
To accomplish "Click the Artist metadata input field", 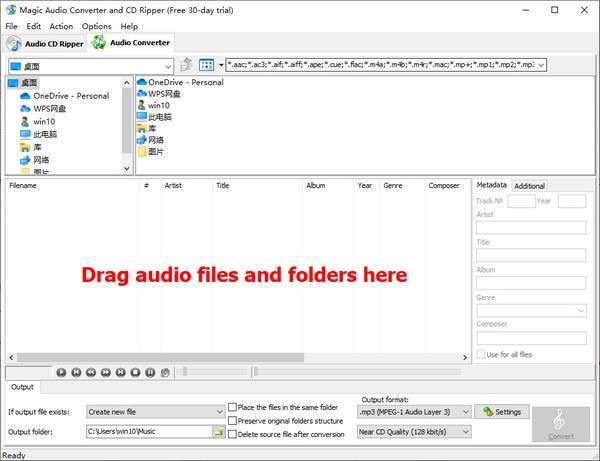I will 531,228.
